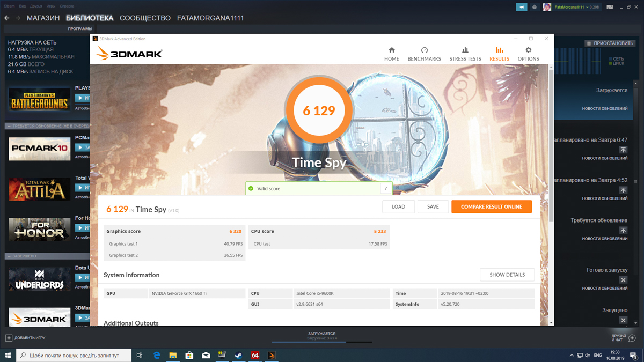Open STRESS TESTS in 3DMark
The width and height of the screenshot is (644, 362).
(x=465, y=54)
